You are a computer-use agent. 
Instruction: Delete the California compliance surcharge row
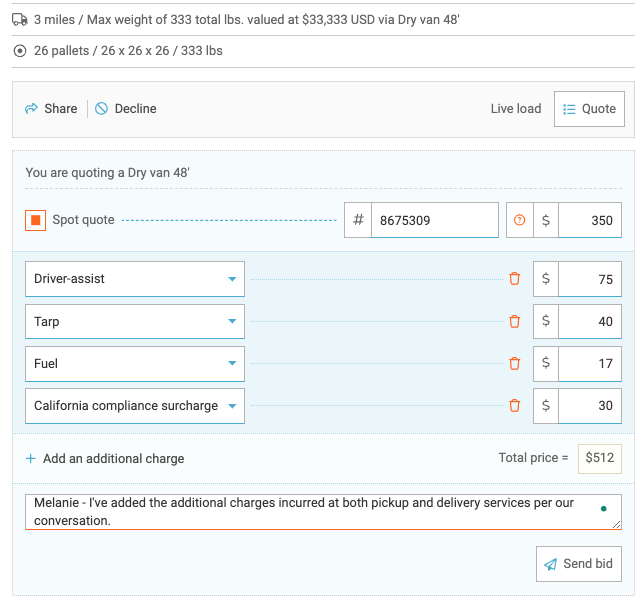[x=514, y=406]
